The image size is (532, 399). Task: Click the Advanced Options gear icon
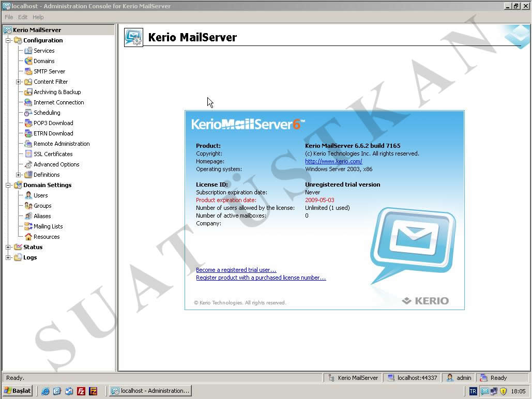[28, 164]
